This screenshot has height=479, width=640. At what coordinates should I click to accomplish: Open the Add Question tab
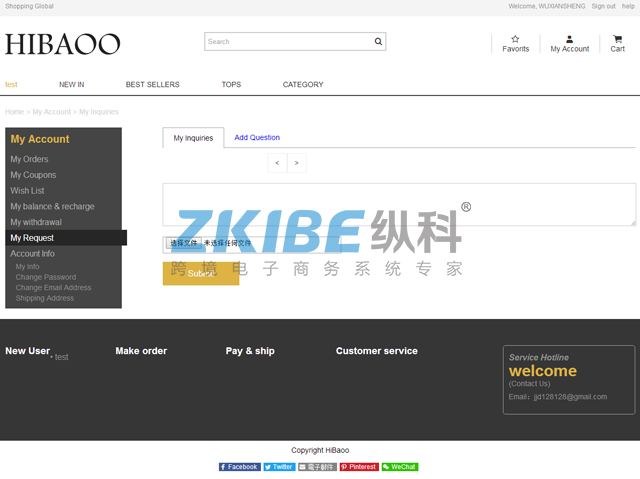[257, 137]
